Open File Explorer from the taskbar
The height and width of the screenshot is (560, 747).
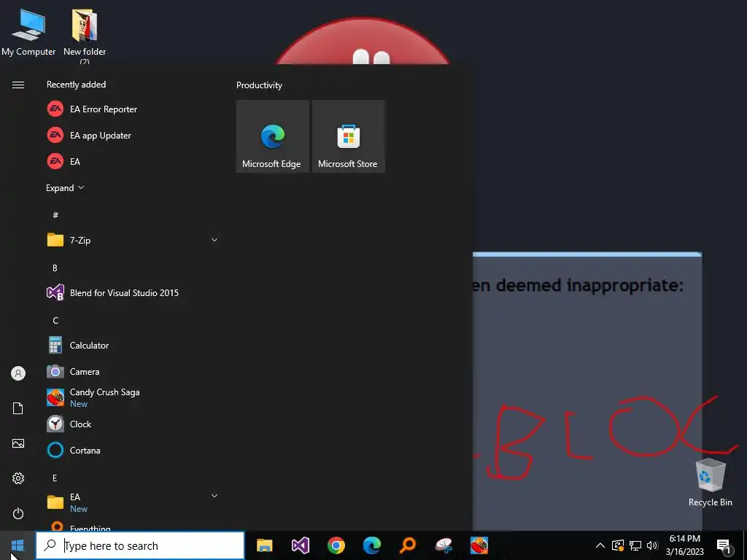(264, 545)
